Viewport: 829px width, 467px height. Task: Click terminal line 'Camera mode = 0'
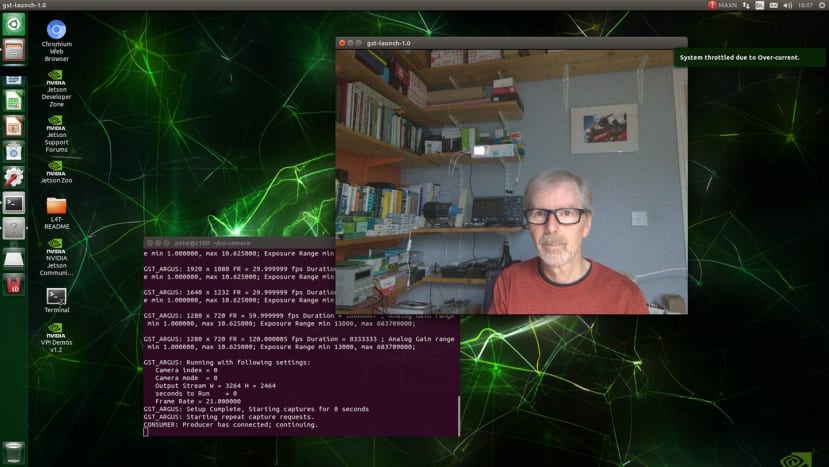tap(186, 378)
